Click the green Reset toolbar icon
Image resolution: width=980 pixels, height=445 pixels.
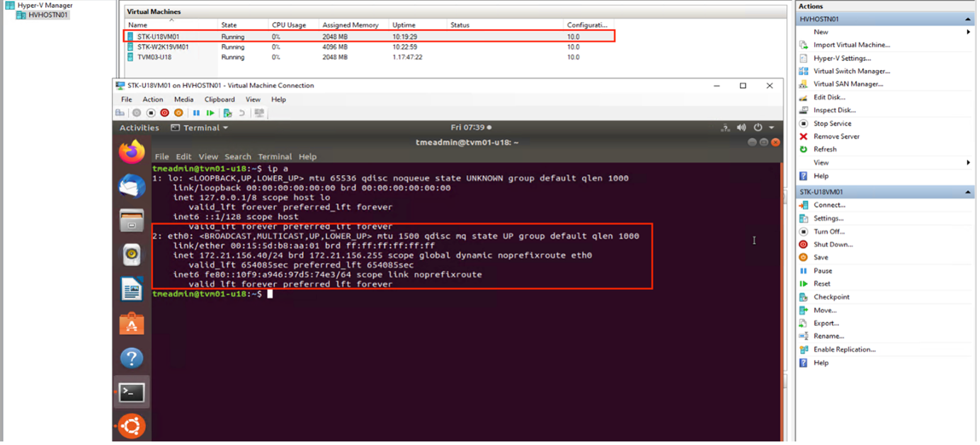point(210,113)
